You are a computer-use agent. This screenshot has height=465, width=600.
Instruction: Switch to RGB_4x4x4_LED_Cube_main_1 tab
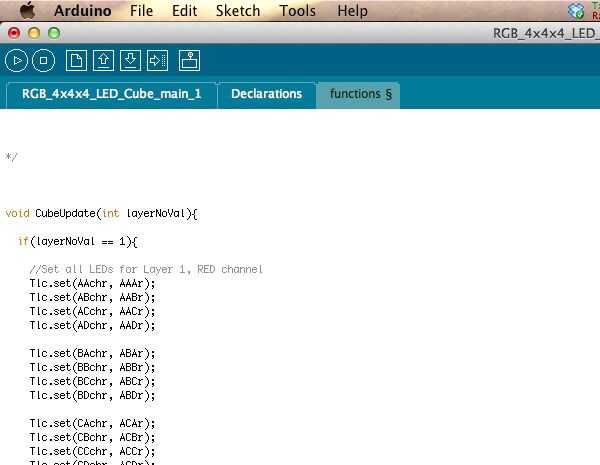coord(111,95)
